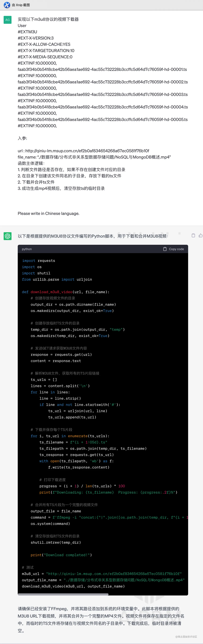
Task: Click the file_name line in the prompt
Action: coord(94,157)
